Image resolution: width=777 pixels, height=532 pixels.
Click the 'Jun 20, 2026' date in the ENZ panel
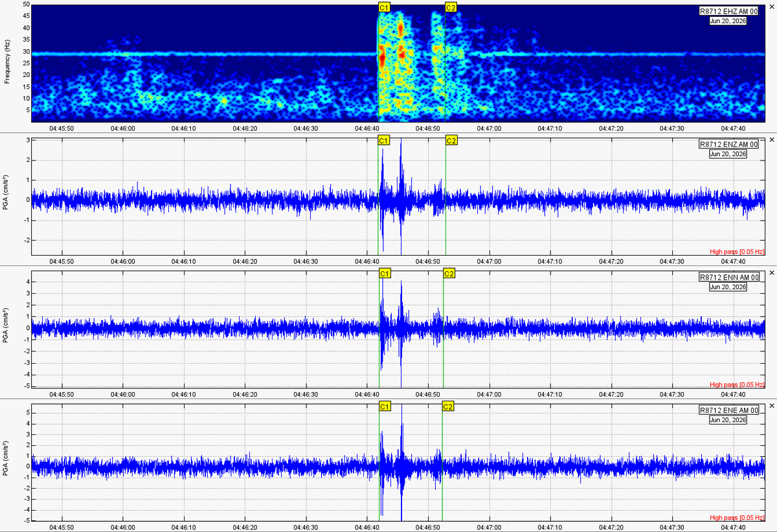point(728,154)
